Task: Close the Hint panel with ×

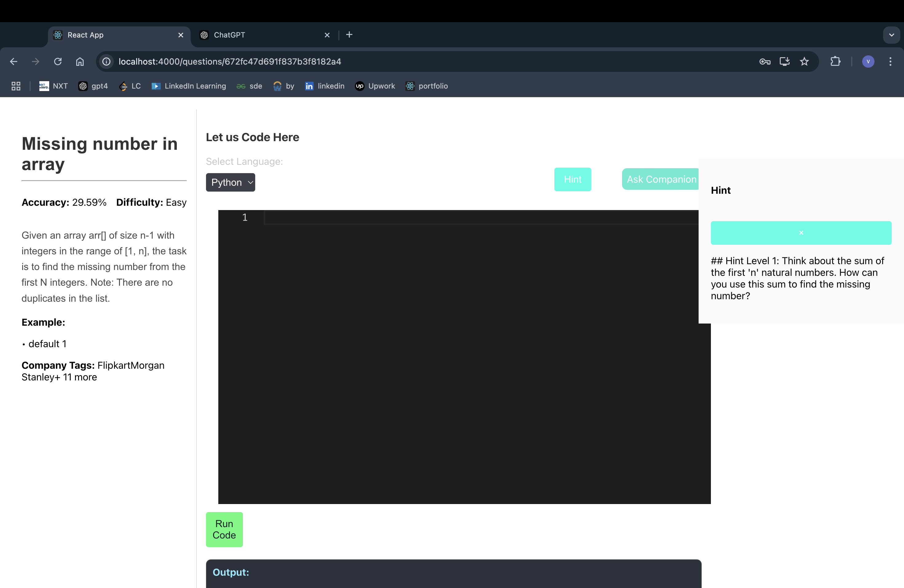Action: tap(801, 233)
